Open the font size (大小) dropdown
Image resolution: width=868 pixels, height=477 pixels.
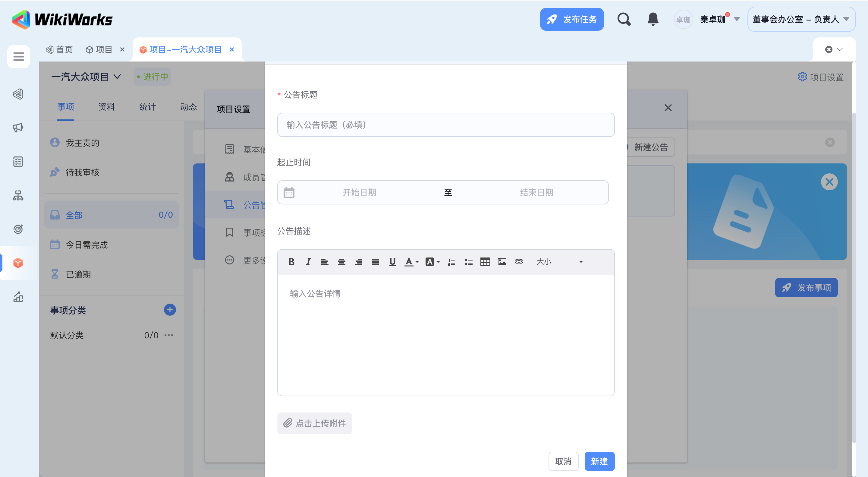559,262
